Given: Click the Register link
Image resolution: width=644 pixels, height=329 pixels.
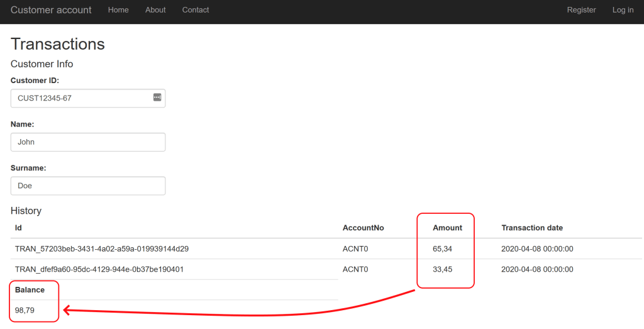Looking at the screenshot, I should (581, 10).
